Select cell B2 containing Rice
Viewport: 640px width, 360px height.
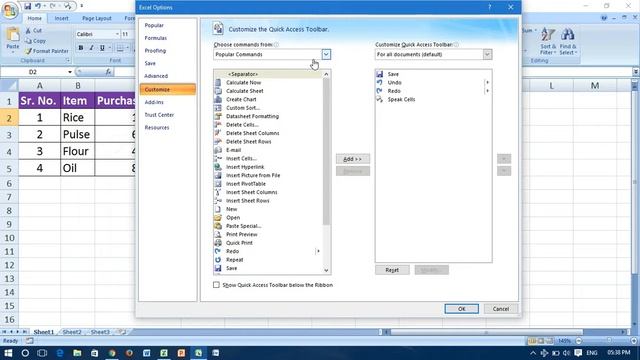coord(78,118)
